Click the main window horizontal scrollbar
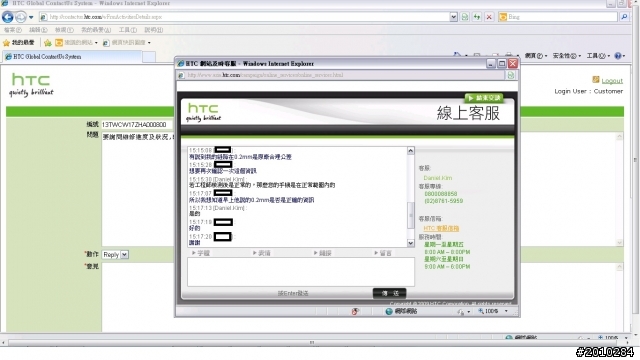This screenshot has height=360, width=640. tap(312, 342)
